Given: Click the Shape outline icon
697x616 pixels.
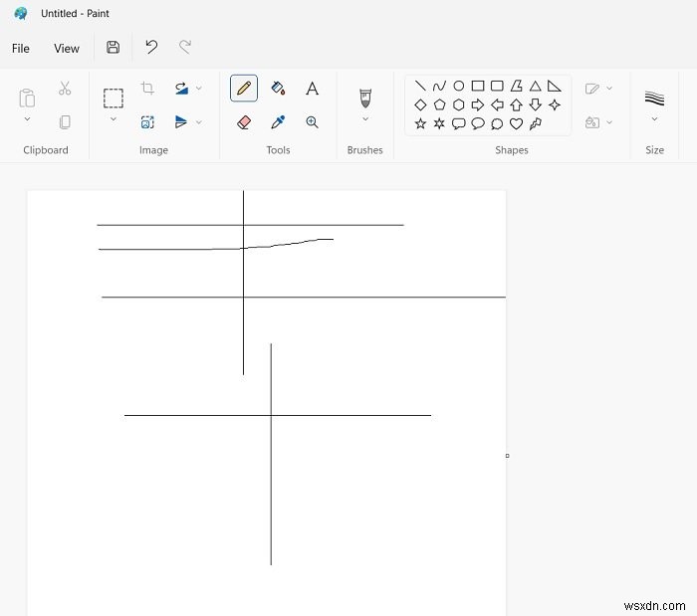Looking at the screenshot, I should coord(592,89).
